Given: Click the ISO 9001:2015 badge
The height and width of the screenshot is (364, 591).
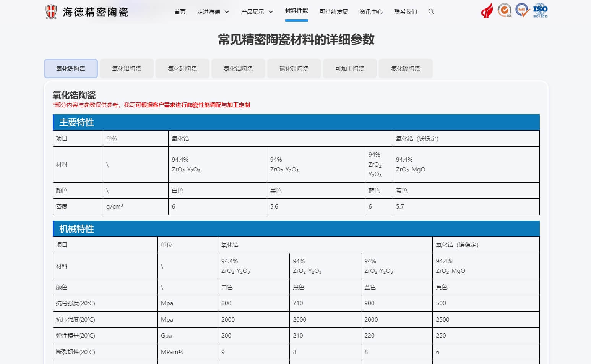Looking at the screenshot, I should [540, 10].
